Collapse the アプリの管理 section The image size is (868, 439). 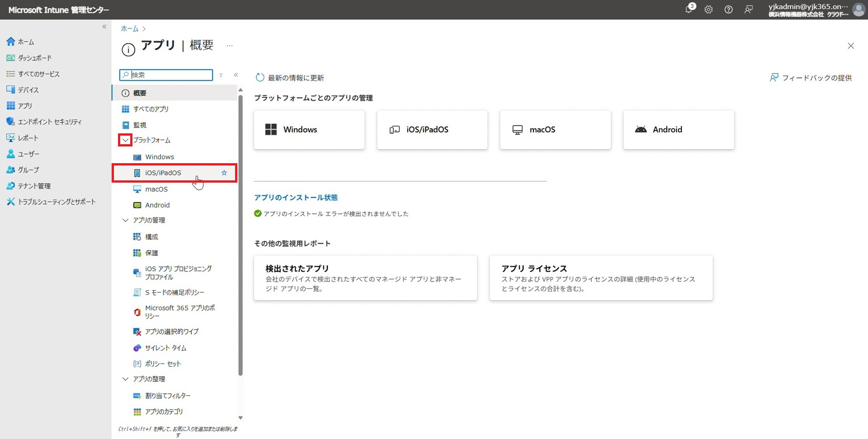pyautogui.click(x=125, y=220)
